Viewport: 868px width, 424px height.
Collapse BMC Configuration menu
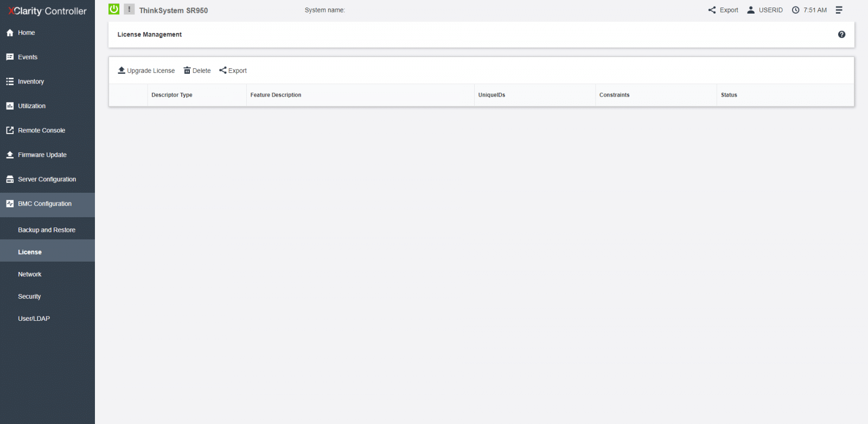point(47,205)
